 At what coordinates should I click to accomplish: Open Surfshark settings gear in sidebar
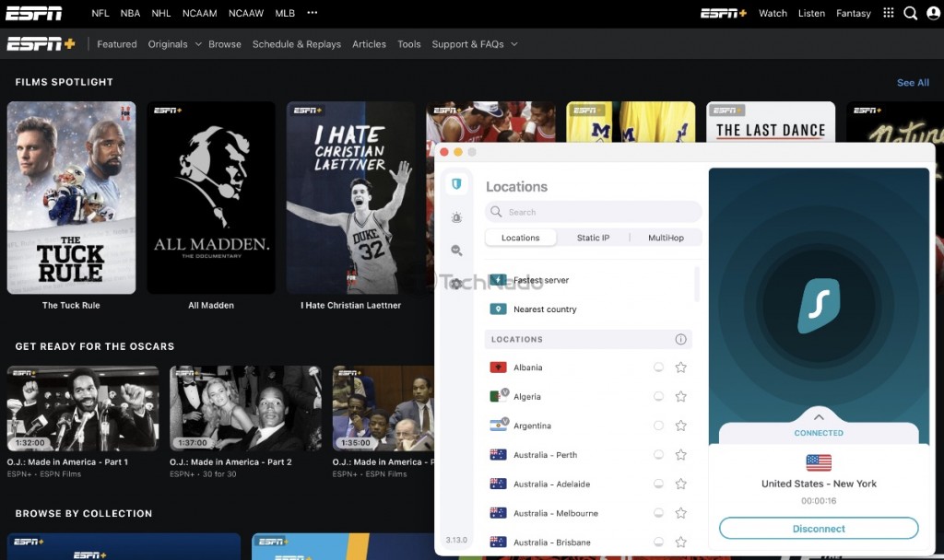(456, 284)
